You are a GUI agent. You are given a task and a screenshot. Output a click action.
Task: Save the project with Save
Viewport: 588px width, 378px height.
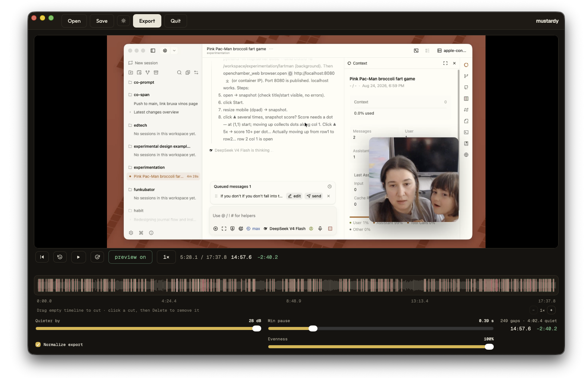[102, 21]
